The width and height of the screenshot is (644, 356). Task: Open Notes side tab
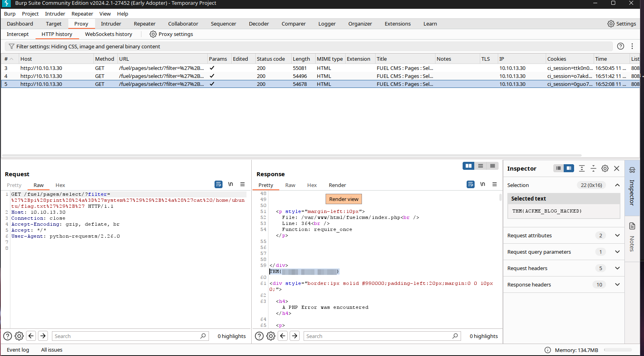click(632, 238)
